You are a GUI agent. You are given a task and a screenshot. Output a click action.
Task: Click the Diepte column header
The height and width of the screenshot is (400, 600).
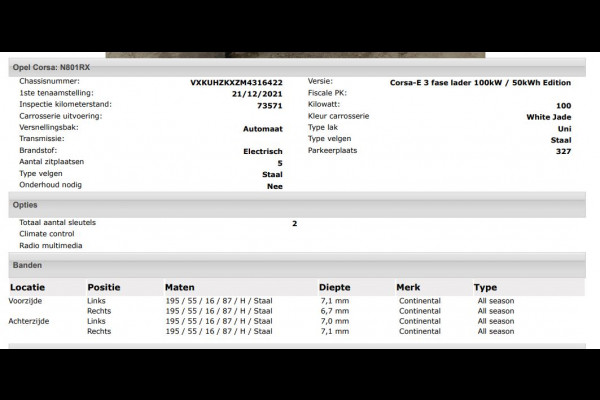tap(334, 287)
